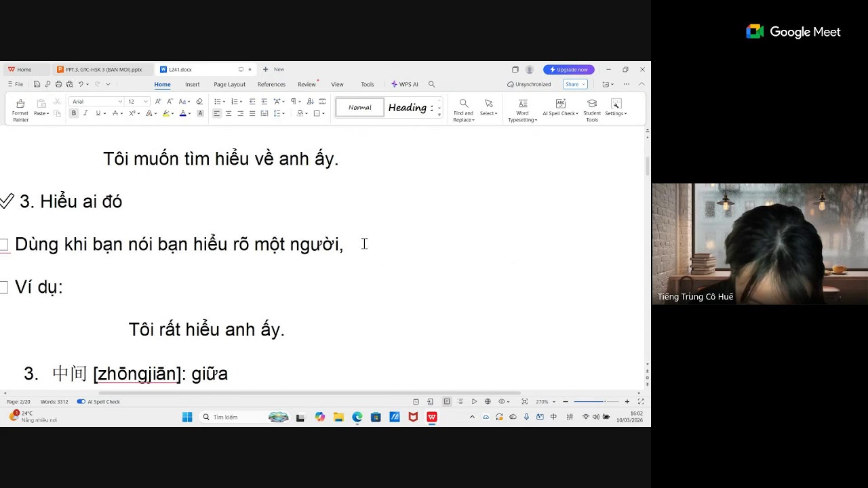The width and height of the screenshot is (868, 488).
Task: Click the Character Shading icon
Action: 200,113
